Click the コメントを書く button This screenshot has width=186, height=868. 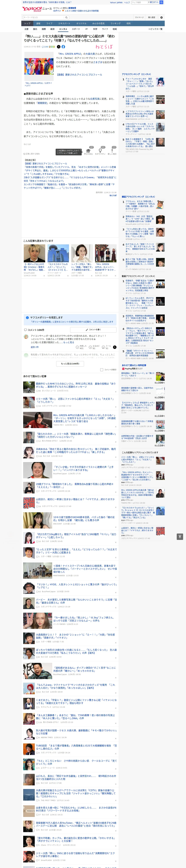pyautogui.click(x=93, y=330)
